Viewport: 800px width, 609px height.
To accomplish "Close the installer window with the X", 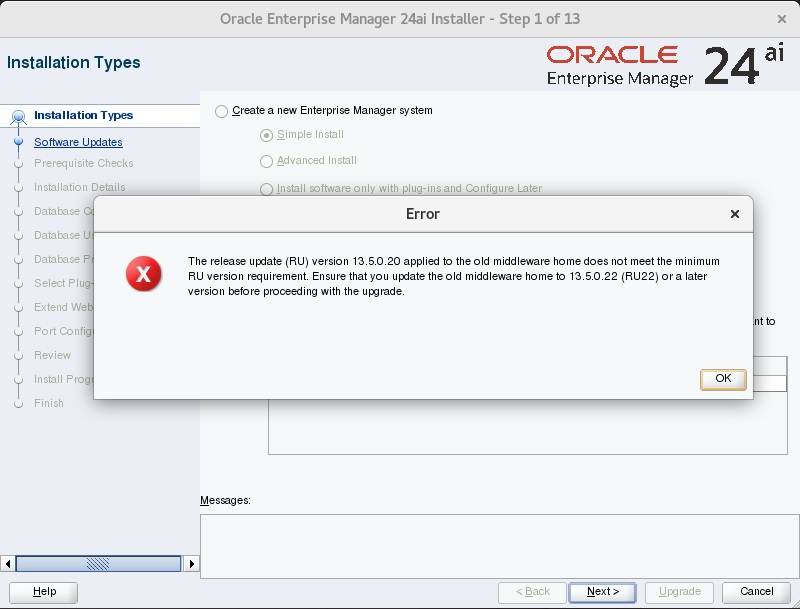I will click(782, 19).
